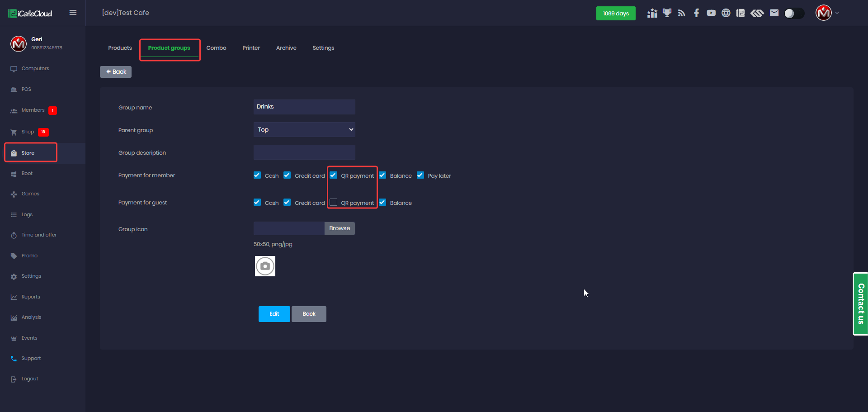Uncheck Pay later for member
Image resolution: width=868 pixels, height=412 pixels.
[420, 175]
